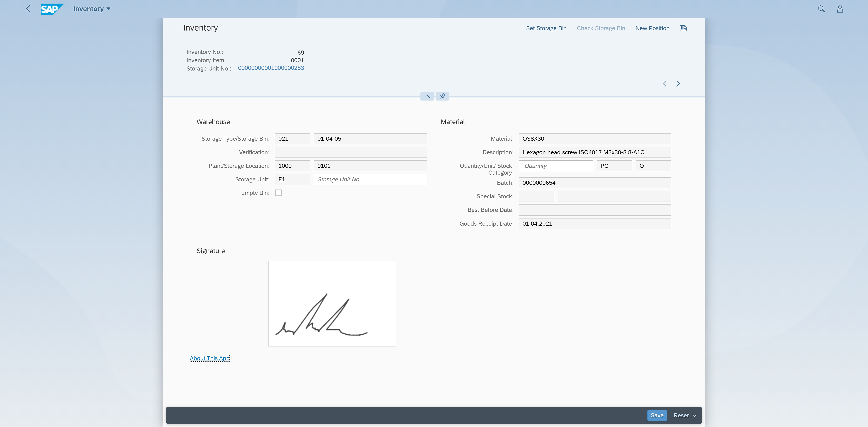Image resolution: width=868 pixels, height=427 pixels.
Task: Click the back arrow in the shell header
Action: tap(28, 9)
